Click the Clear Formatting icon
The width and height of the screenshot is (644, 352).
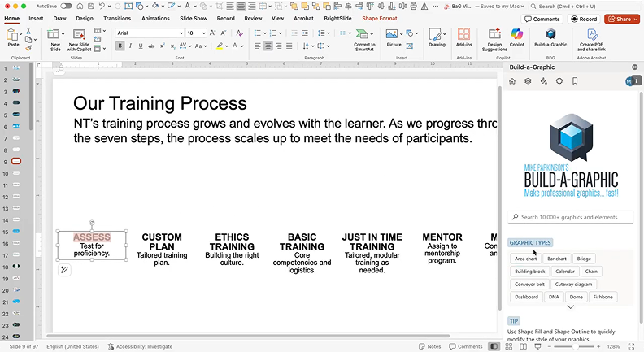click(x=239, y=33)
